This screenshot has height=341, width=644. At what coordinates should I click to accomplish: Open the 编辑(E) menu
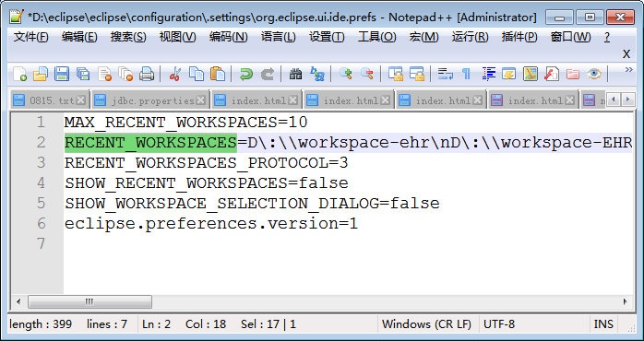pyautogui.click(x=79, y=38)
